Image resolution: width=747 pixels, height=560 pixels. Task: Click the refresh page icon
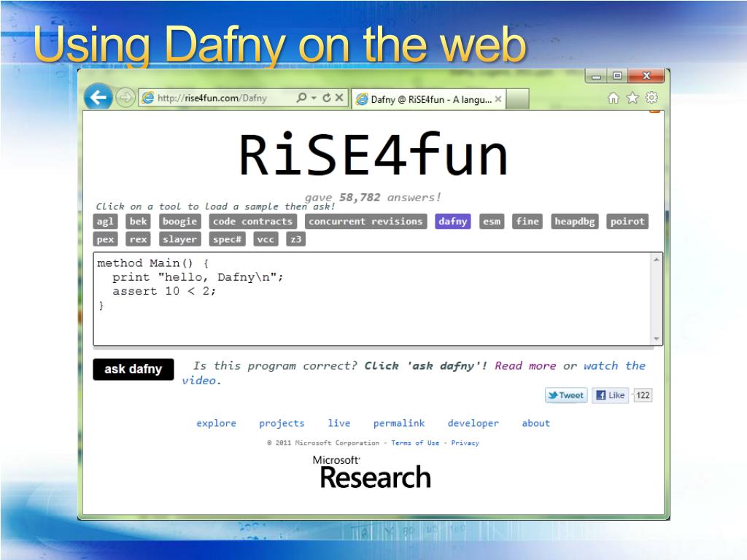pos(327,98)
